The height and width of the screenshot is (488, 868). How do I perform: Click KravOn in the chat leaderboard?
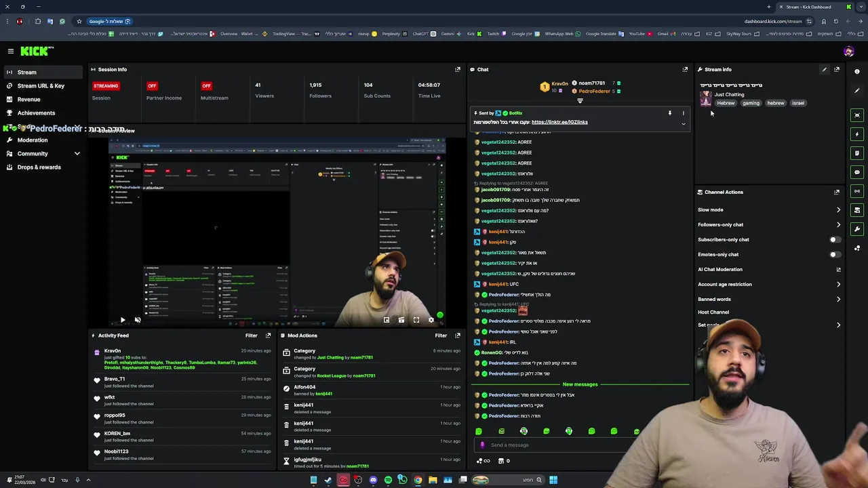pyautogui.click(x=559, y=83)
